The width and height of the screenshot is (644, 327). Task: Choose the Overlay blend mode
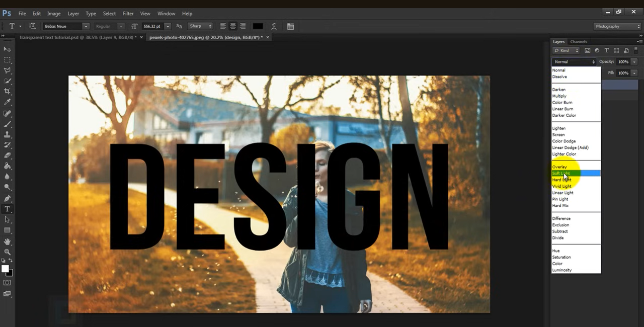point(576,167)
